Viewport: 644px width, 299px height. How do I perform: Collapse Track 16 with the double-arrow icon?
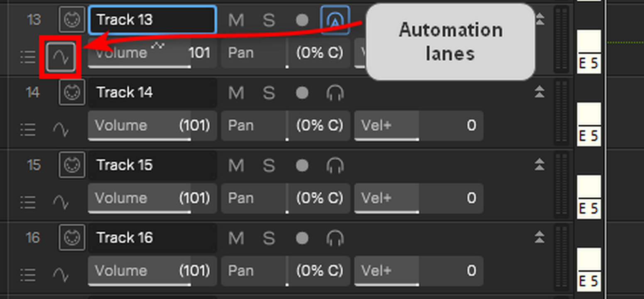tap(539, 238)
